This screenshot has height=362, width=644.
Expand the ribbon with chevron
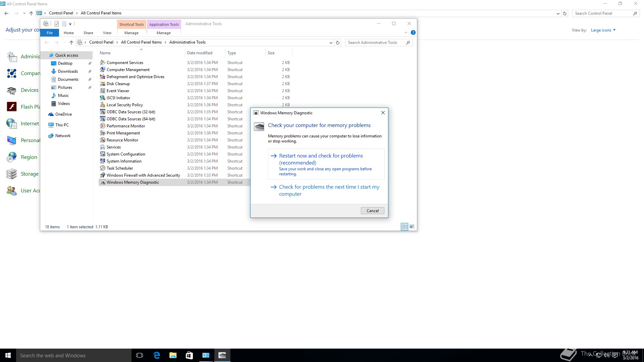(x=406, y=33)
